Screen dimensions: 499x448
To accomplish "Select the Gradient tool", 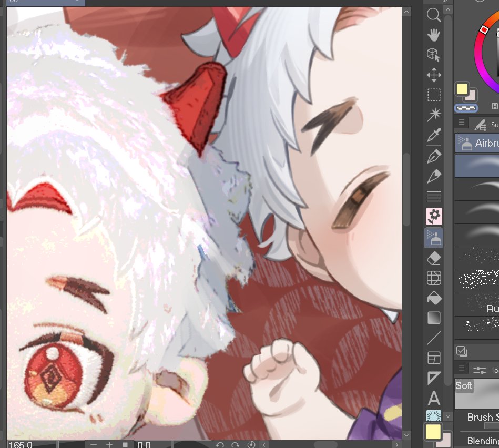I will (x=434, y=318).
